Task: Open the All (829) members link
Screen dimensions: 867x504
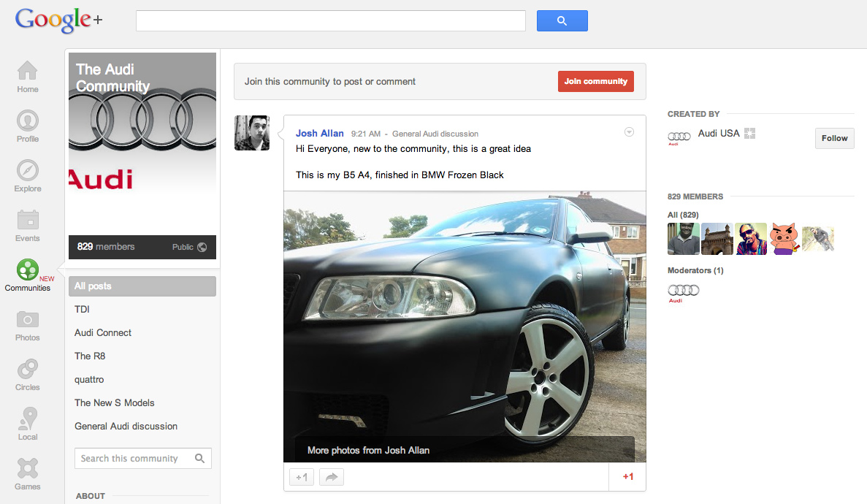Action: pos(683,215)
